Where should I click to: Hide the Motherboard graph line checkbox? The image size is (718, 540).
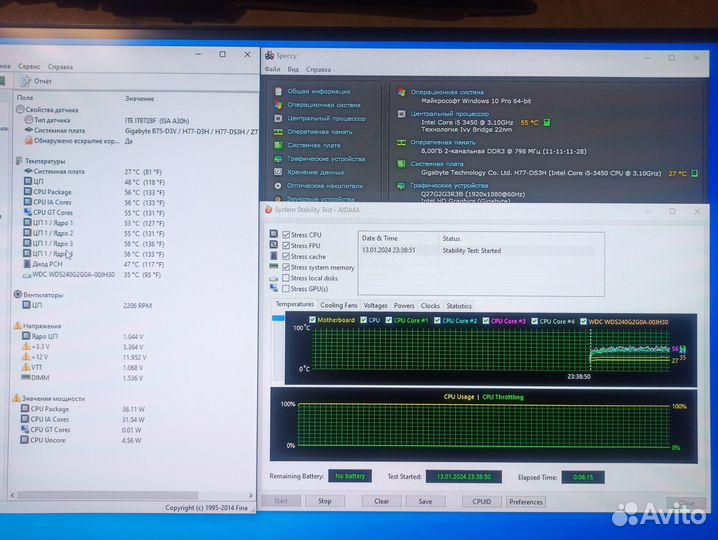(312, 321)
